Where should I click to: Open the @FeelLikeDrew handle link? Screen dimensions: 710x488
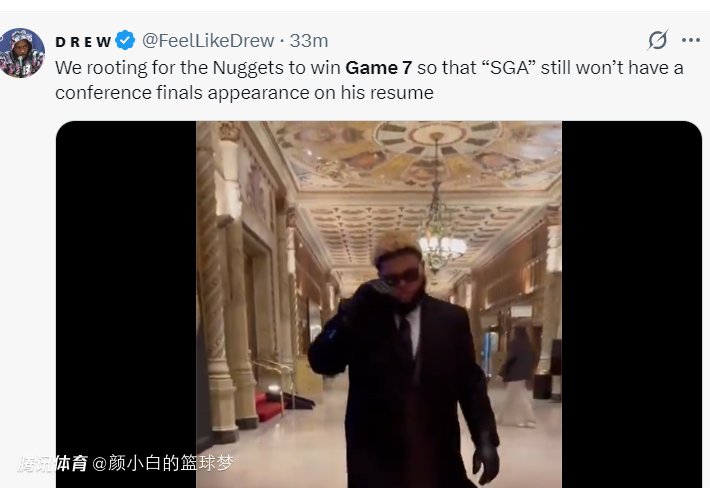coord(208,41)
